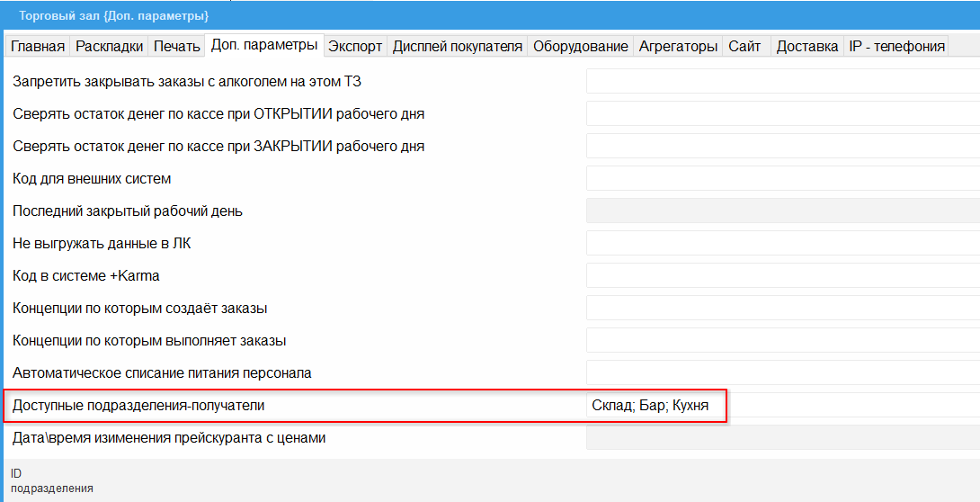Click the Не выгружать данные в ЛК label
Viewport: 980px width, 502px height.
pos(102,243)
